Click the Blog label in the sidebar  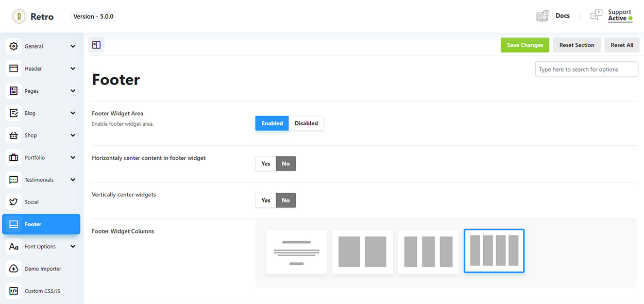[x=30, y=113]
